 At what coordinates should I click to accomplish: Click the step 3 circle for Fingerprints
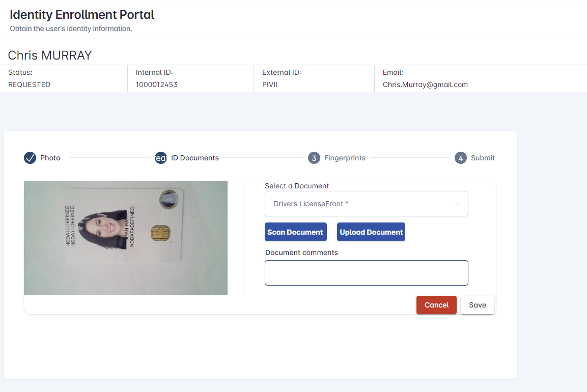click(314, 158)
